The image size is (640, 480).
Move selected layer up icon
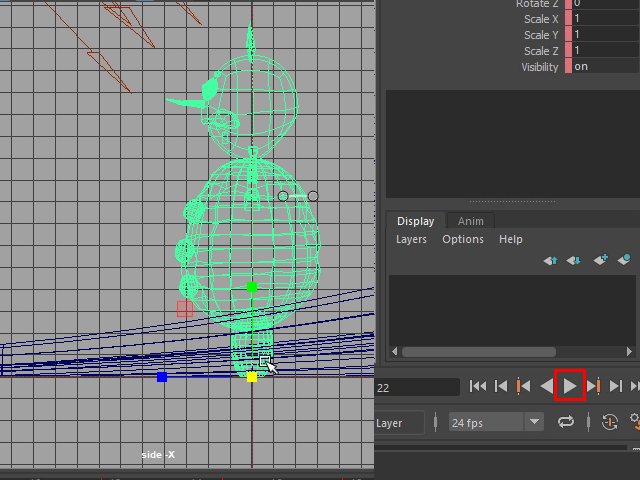(550, 260)
